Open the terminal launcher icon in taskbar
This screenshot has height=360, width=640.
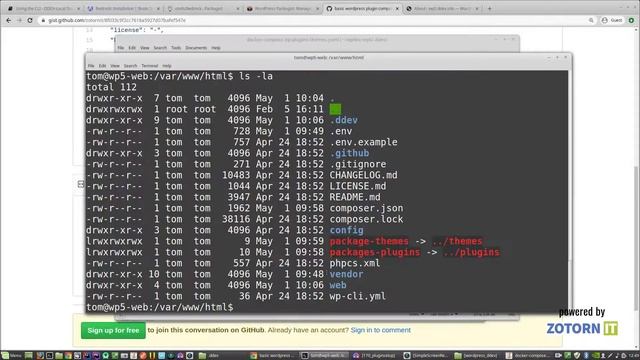pyautogui.click(x=49, y=356)
